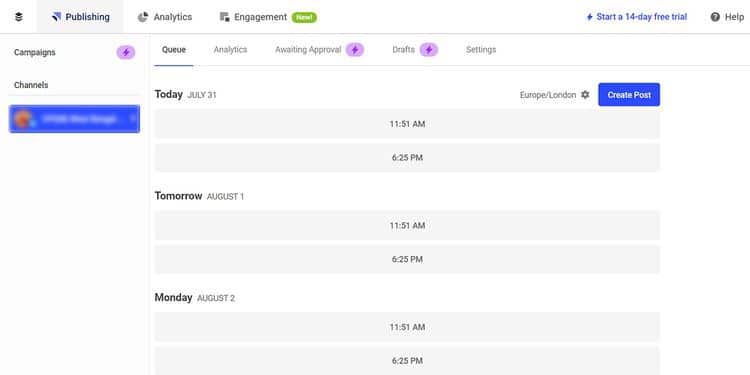Click the channel avatar thumbnail
This screenshot has width=750, height=375.
(x=23, y=119)
